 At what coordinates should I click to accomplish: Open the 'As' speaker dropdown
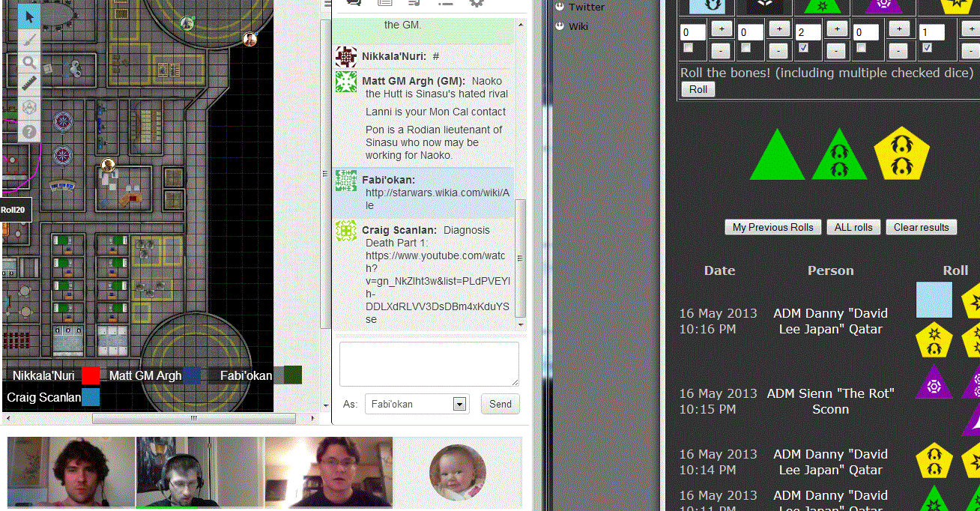click(x=459, y=405)
